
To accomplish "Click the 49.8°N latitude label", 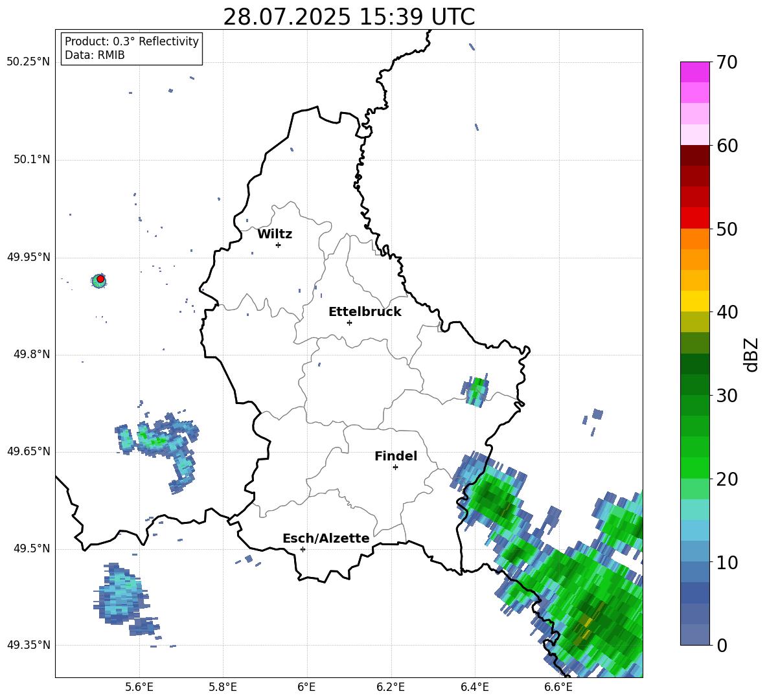I will 32,354.
